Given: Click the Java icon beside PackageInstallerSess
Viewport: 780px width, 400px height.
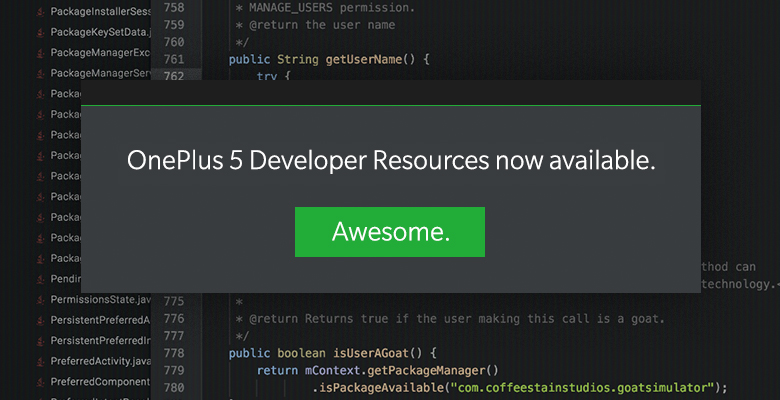Looking at the screenshot, I should pos(40,12).
